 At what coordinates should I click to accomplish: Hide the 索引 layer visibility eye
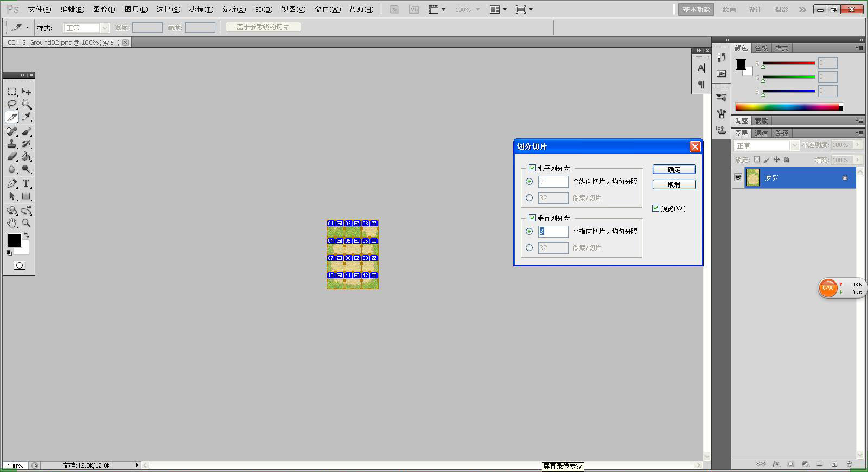coord(738,177)
